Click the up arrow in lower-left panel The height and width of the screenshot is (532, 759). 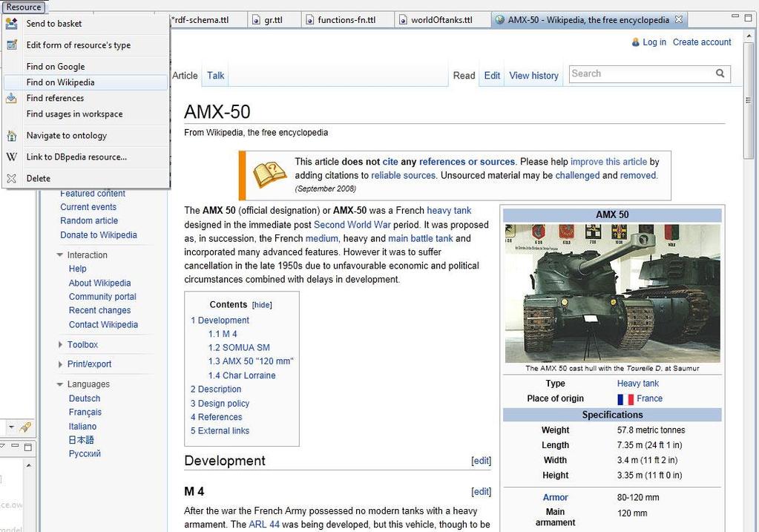(28, 466)
